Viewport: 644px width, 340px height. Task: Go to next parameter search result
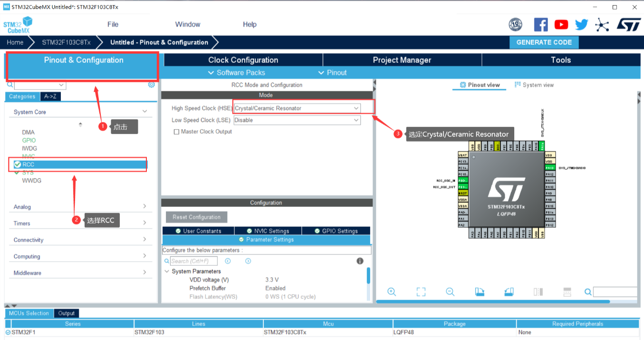click(248, 261)
